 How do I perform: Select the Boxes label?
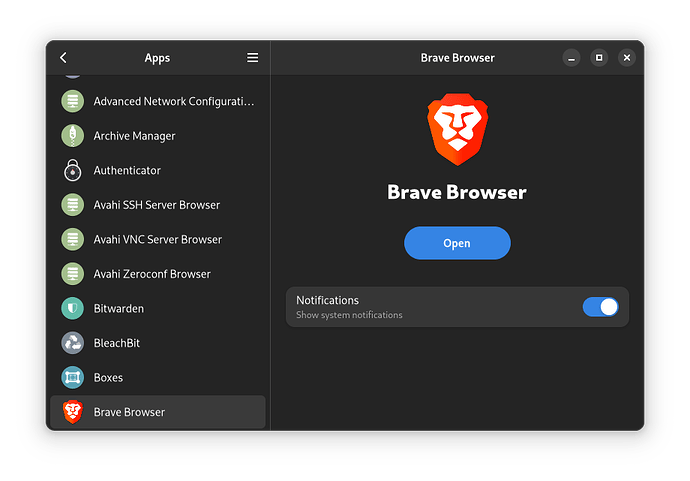(108, 378)
